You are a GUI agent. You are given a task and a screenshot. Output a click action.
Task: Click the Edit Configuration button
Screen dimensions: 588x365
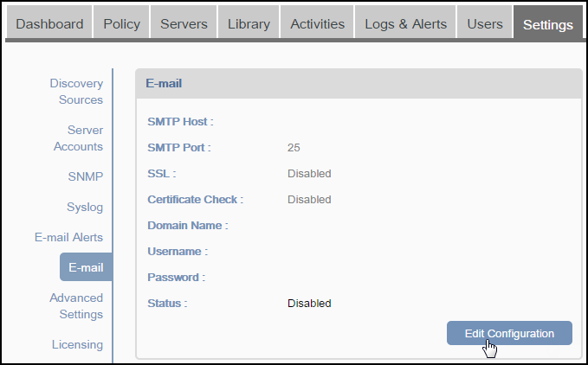pyautogui.click(x=509, y=333)
